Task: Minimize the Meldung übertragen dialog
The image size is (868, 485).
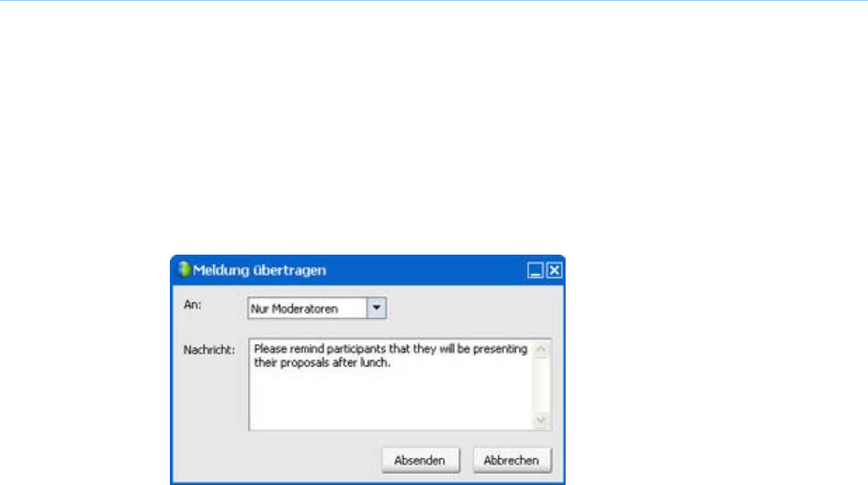Action: [x=535, y=270]
